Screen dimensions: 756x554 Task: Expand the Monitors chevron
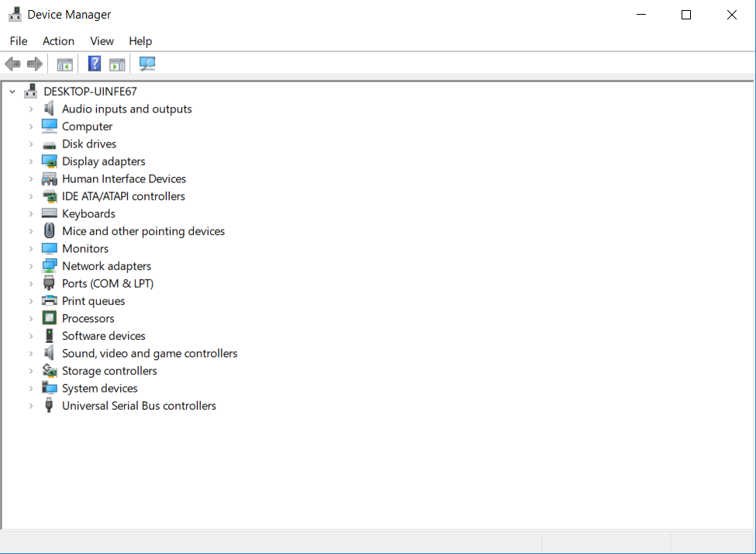pyautogui.click(x=31, y=248)
